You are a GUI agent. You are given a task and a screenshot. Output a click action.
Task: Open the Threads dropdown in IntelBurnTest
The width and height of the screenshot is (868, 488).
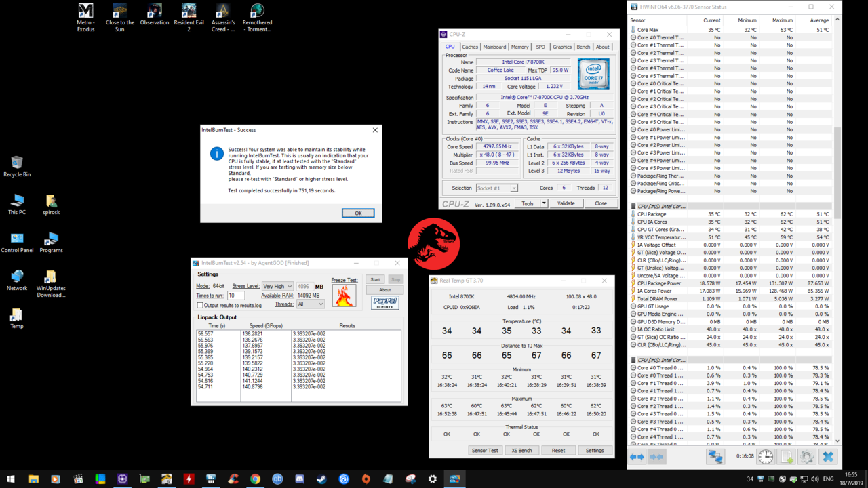coord(311,304)
